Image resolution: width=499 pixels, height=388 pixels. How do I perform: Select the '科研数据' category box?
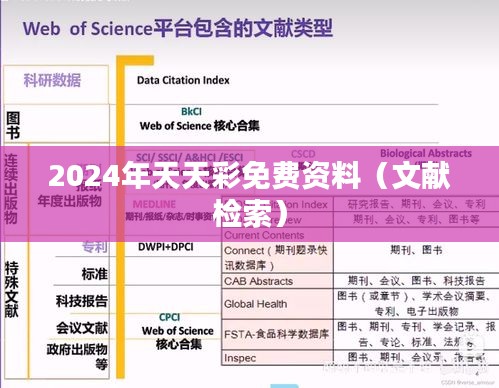tap(56, 84)
